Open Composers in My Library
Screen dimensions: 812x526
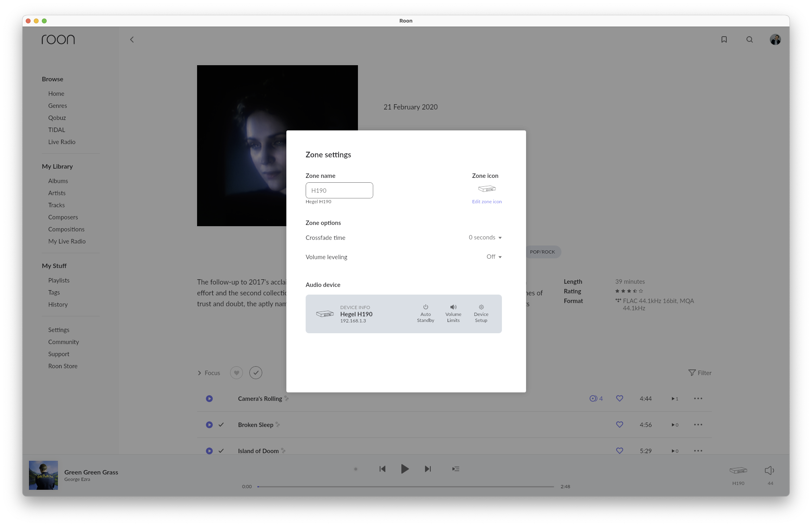click(x=63, y=217)
